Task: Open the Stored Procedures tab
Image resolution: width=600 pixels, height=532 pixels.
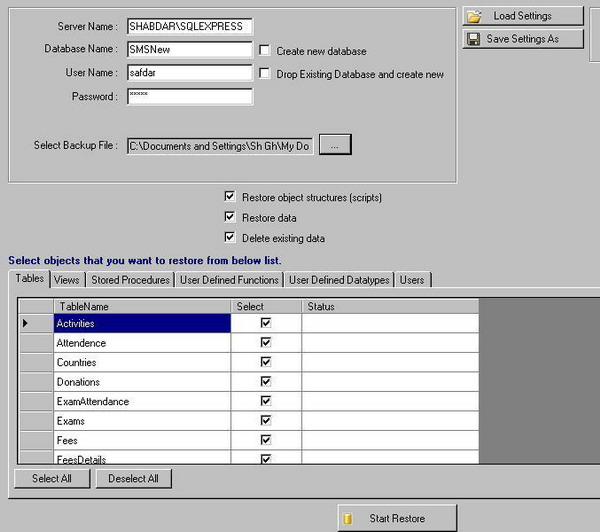Action: 131,280
